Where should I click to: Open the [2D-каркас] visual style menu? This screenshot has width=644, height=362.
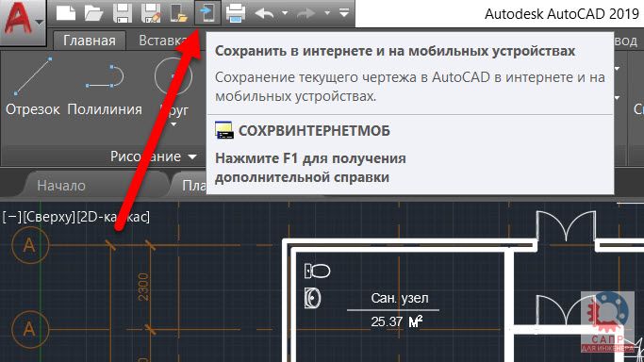coord(113,217)
